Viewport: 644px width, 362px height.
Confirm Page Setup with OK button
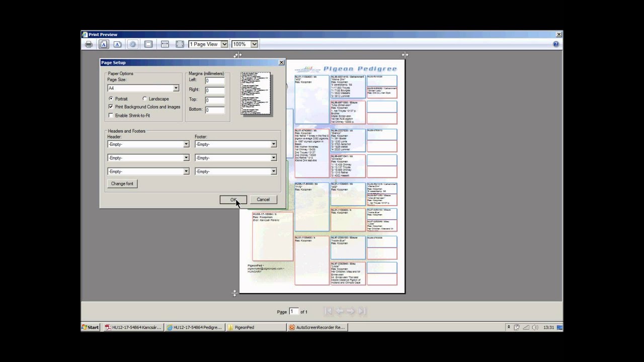tap(233, 200)
